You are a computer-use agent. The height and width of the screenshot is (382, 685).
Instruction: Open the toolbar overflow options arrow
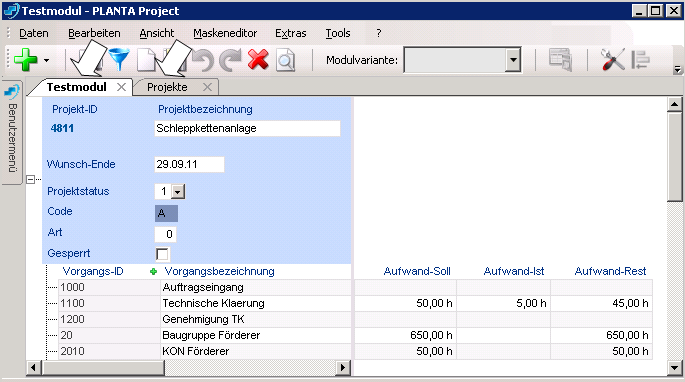click(678, 69)
